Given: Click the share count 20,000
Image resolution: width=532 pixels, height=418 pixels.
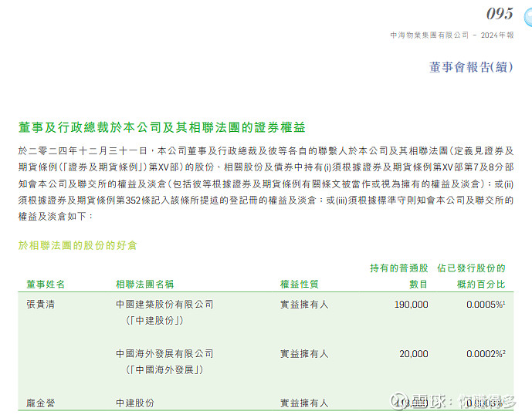Looking at the screenshot, I should (x=414, y=354).
